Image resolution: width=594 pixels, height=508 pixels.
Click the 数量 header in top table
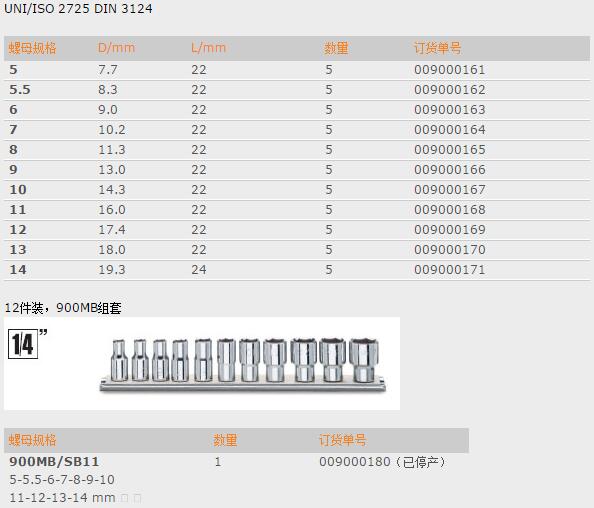336,48
